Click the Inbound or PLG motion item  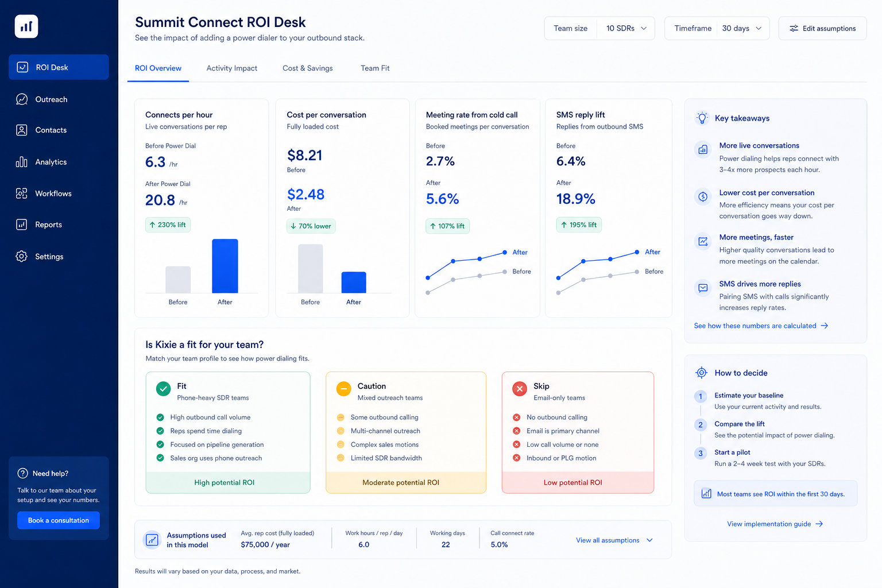click(x=555, y=458)
